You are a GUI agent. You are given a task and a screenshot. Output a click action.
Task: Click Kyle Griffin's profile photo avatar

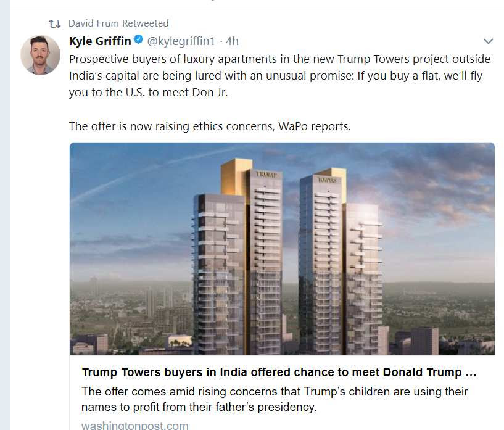pos(40,55)
